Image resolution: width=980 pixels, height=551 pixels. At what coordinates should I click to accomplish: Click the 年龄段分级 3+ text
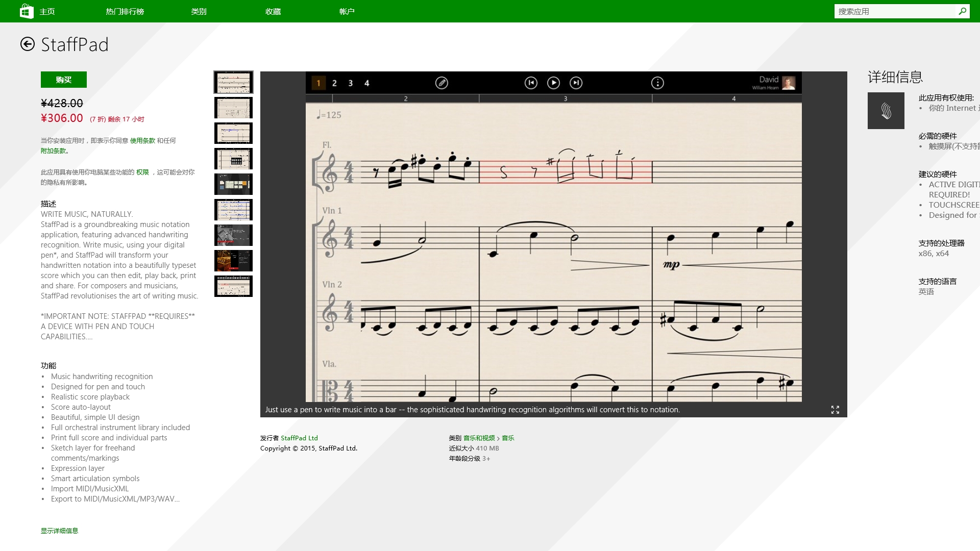tap(470, 458)
